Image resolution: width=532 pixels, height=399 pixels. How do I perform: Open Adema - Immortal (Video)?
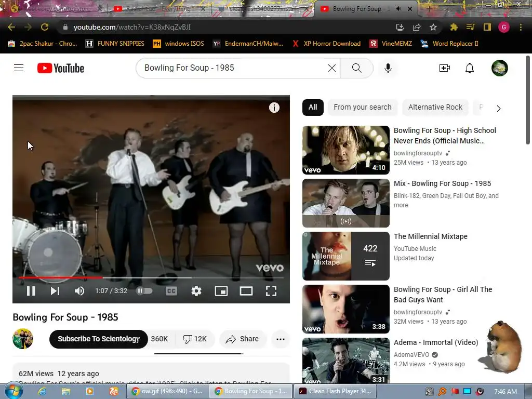click(436, 342)
